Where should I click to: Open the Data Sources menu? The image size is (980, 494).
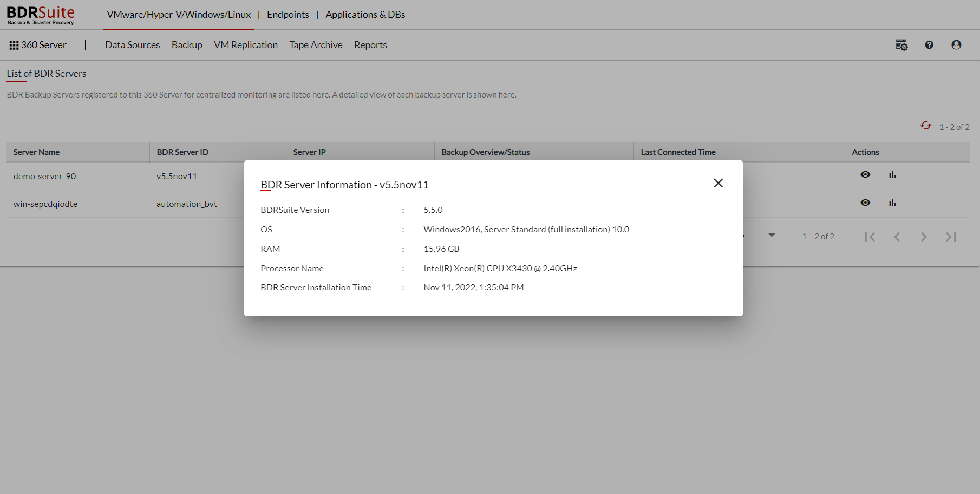click(x=133, y=45)
